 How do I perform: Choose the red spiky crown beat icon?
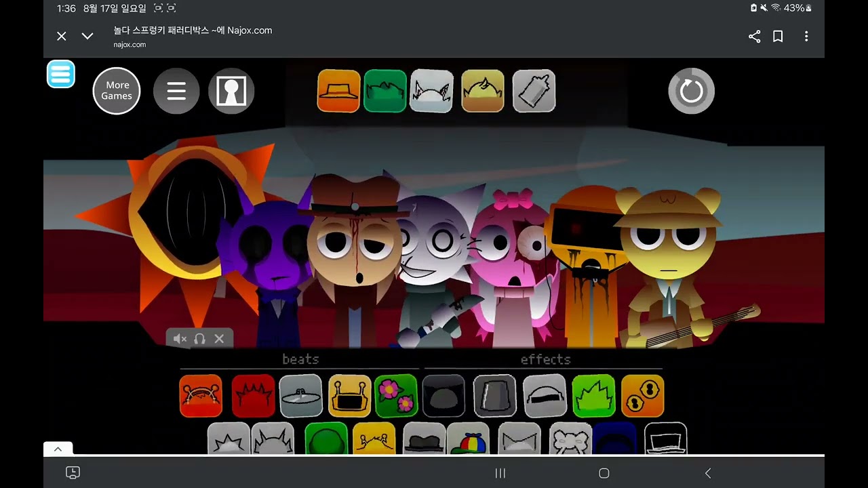pyautogui.click(x=253, y=396)
